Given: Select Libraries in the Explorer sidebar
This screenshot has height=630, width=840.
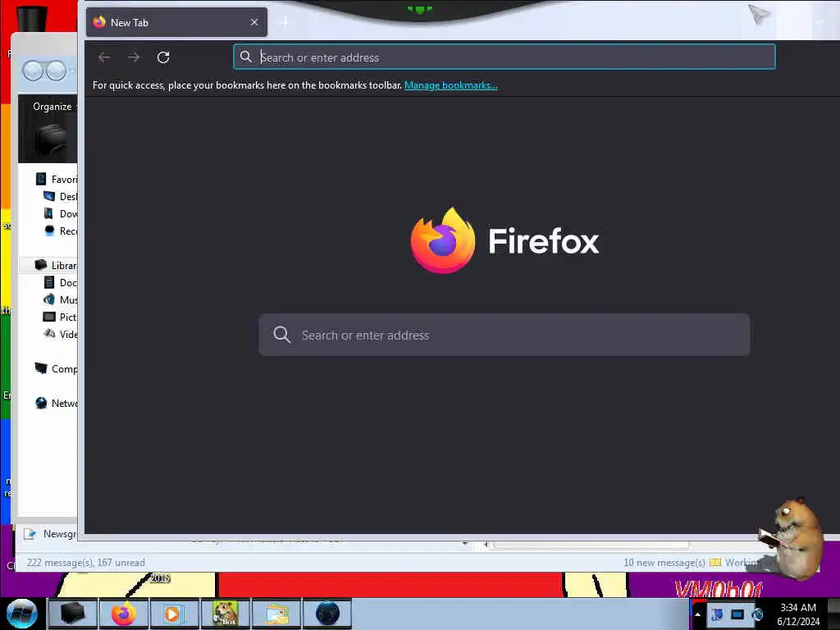Looking at the screenshot, I should pos(57,265).
